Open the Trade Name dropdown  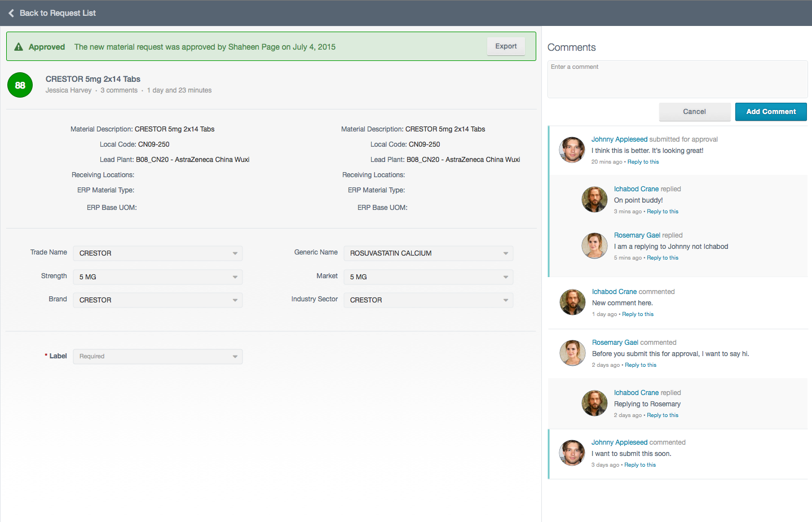pos(158,253)
